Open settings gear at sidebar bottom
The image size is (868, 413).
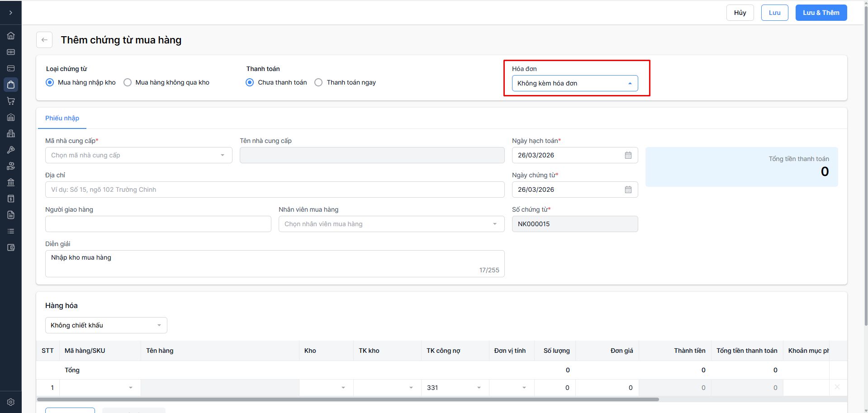pyautogui.click(x=11, y=402)
